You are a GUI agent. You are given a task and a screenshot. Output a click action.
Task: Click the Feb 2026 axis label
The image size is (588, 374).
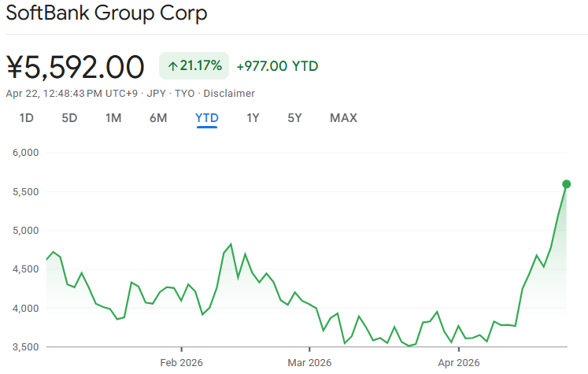pyautogui.click(x=182, y=363)
